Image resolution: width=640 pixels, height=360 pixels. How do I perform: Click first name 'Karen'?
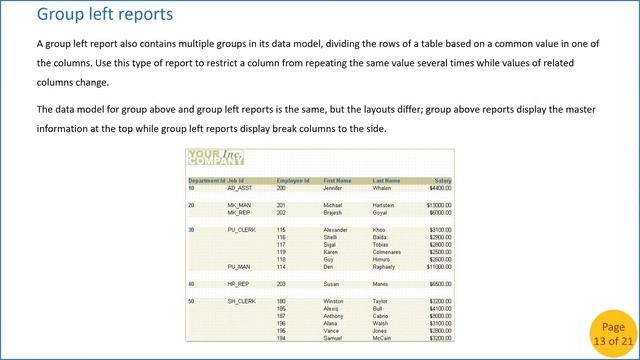pyautogui.click(x=331, y=252)
